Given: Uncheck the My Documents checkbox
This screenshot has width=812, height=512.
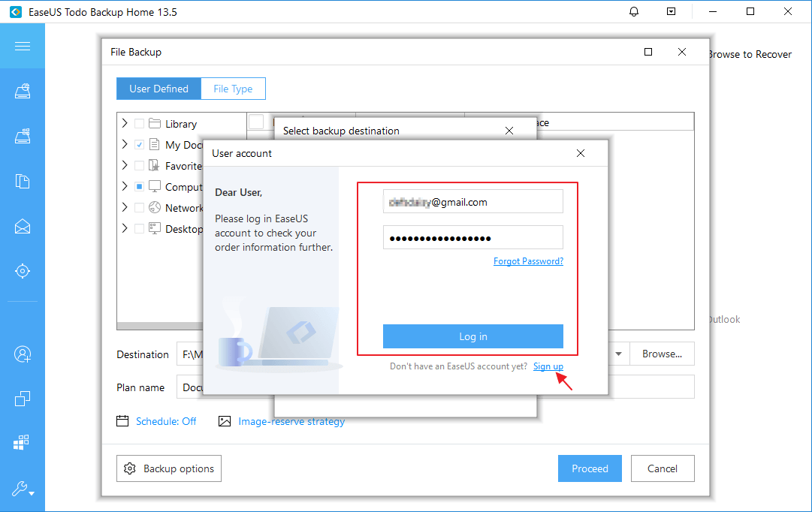Looking at the screenshot, I should coord(139,145).
